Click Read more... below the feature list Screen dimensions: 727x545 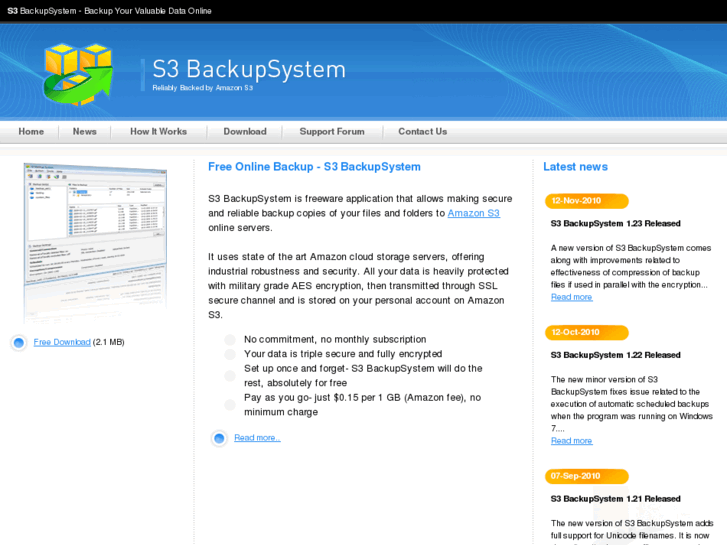pyautogui.click(x=257, y=438)
